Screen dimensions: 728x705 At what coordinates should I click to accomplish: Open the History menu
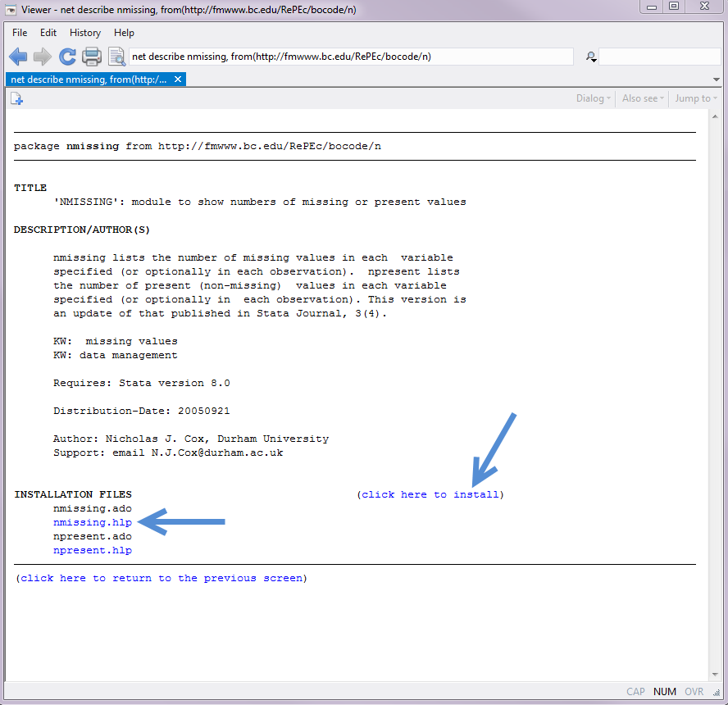pyautogui.click(x=85, y=33)
